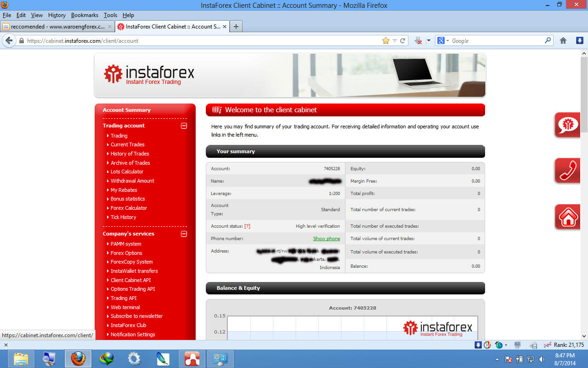Open Internet Download Manager on the taskbar
This screenshot has width=588, height=368.
[106, 359]
